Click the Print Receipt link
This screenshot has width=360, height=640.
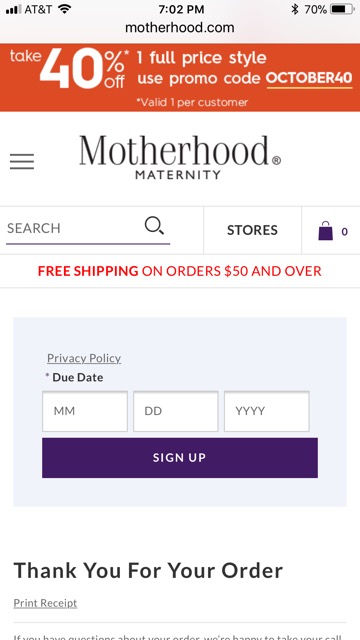coord(45,603)
